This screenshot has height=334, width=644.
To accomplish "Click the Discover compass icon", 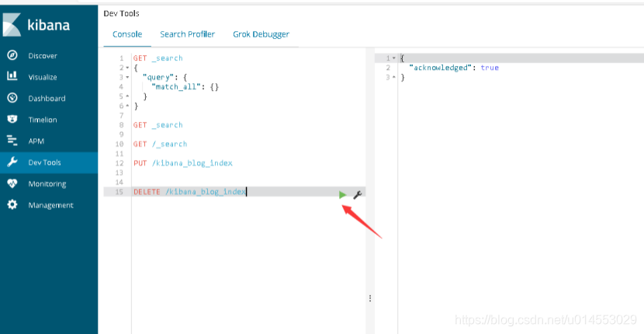I will click(12, 55).
